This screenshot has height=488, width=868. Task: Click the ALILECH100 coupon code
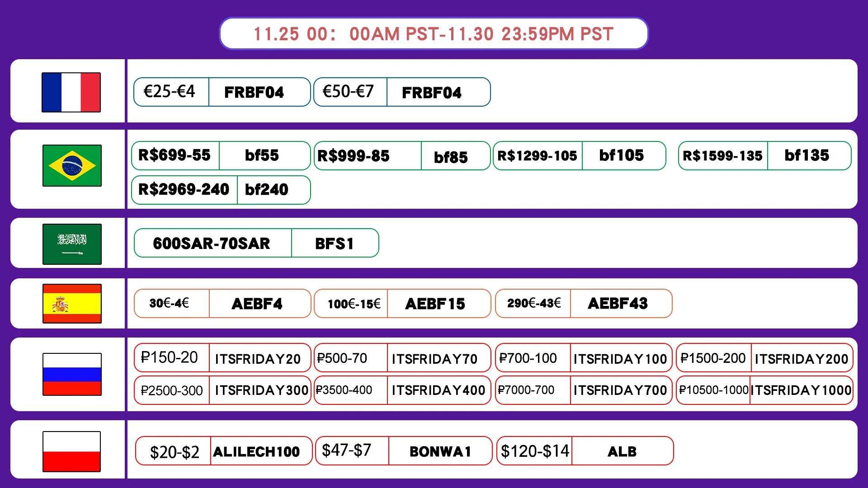click(256, 451)
